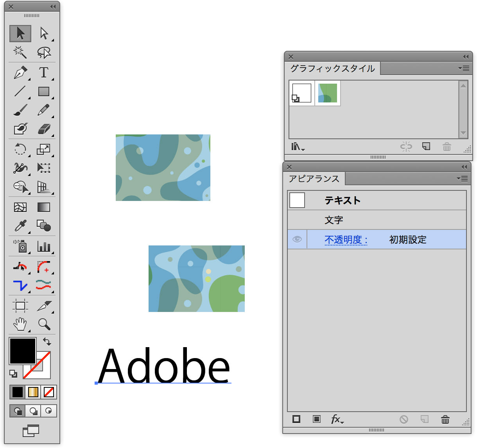Switch to the アピアランス tab
Image resolution: width=477 pixels, height=448 pixels.
[314, 179]
